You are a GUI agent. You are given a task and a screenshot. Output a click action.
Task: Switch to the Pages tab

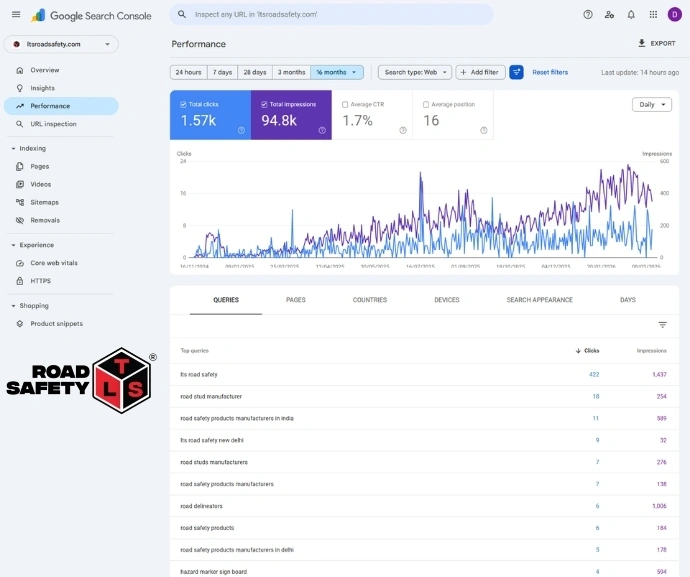tap(296, 300)
